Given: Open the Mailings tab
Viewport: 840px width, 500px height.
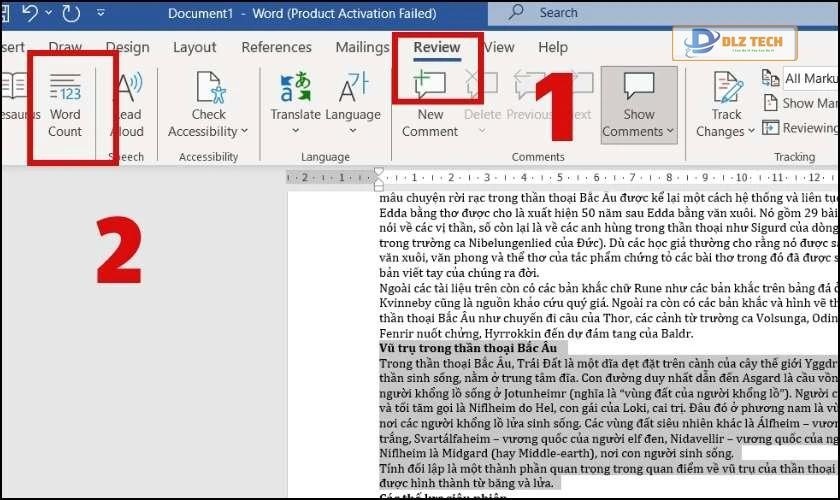Looking at the screenshot, I should [362, 47].
